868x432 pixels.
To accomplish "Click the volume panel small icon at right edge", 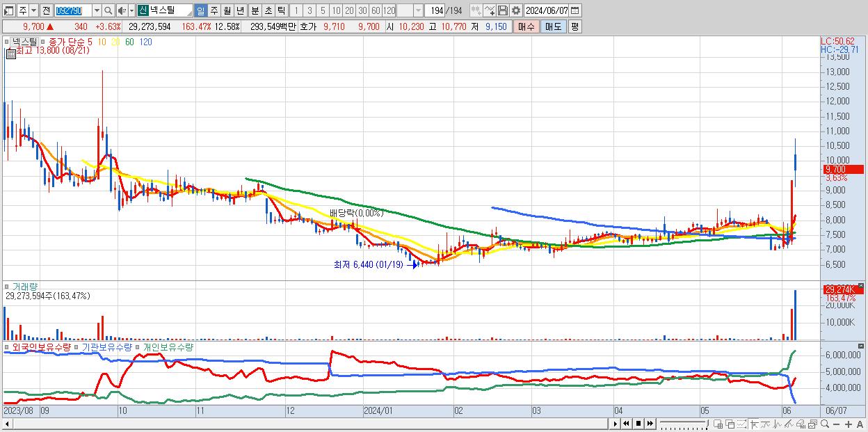I will tap(861, 285).
